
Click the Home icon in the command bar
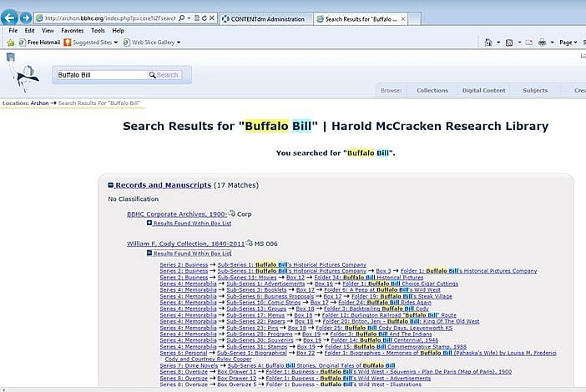[488, 43]
